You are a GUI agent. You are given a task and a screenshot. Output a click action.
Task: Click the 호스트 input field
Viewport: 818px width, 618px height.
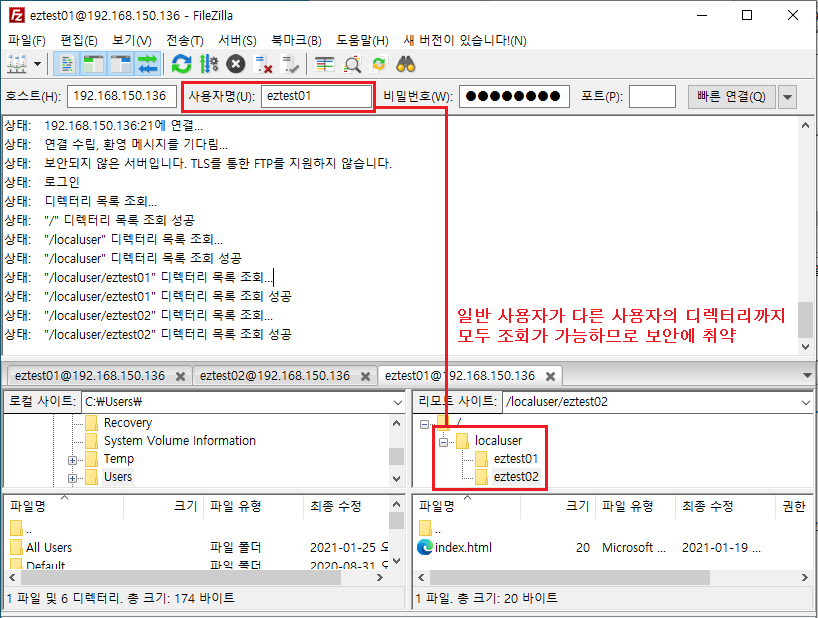click(122, 96)
